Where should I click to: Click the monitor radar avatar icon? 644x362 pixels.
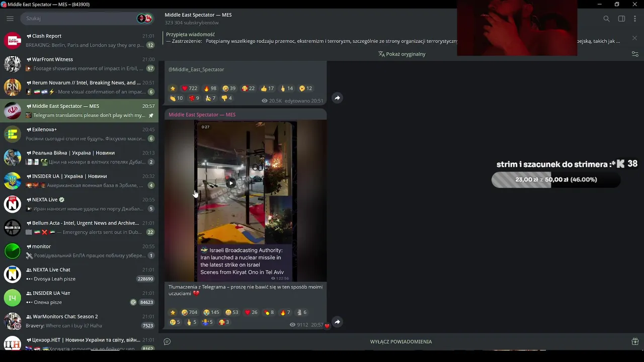(x=13, y=251)
